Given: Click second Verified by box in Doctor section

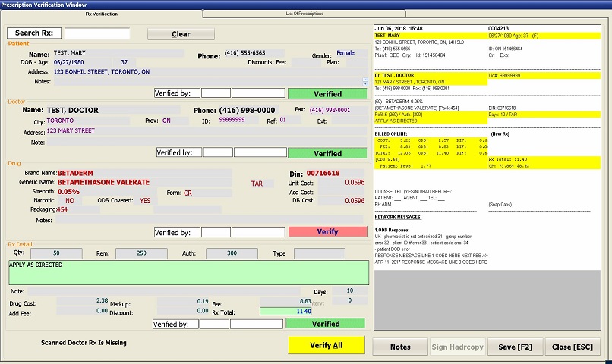Looking at the screenshot, I should 260,152.
